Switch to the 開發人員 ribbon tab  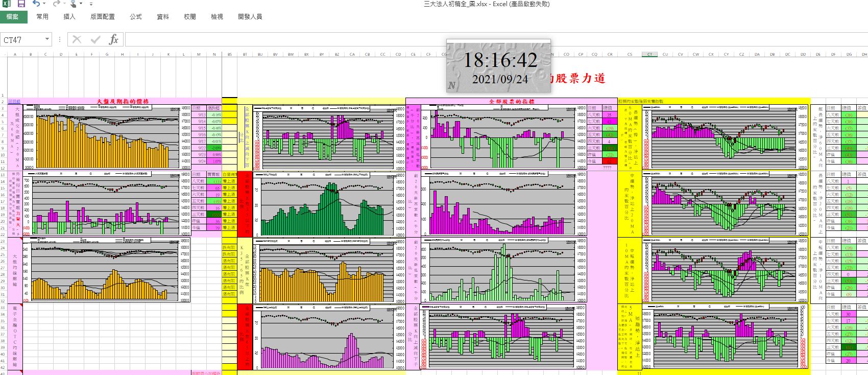tap(250, 17)
